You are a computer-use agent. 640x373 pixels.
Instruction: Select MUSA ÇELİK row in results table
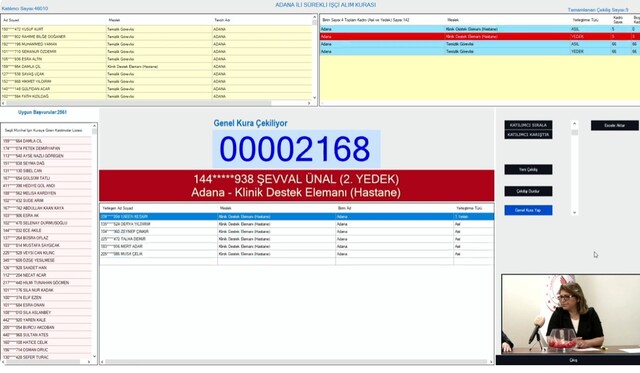coord(297,254)
